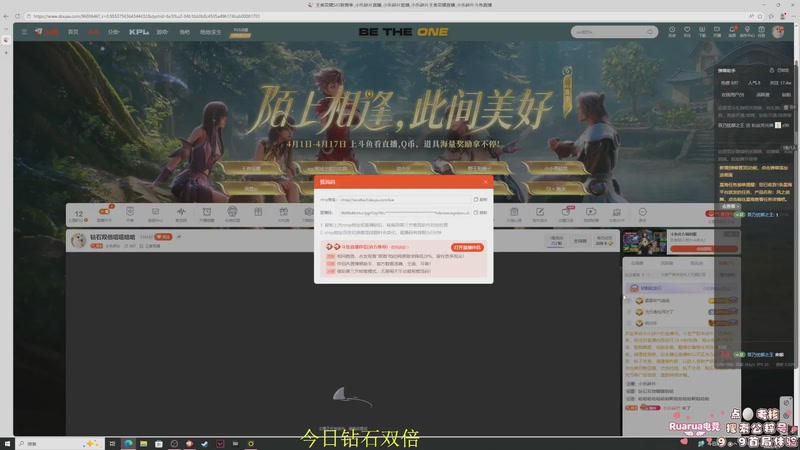Open the KPL nav item
Screen dimensions: 800x450
[x=139, y=32]
